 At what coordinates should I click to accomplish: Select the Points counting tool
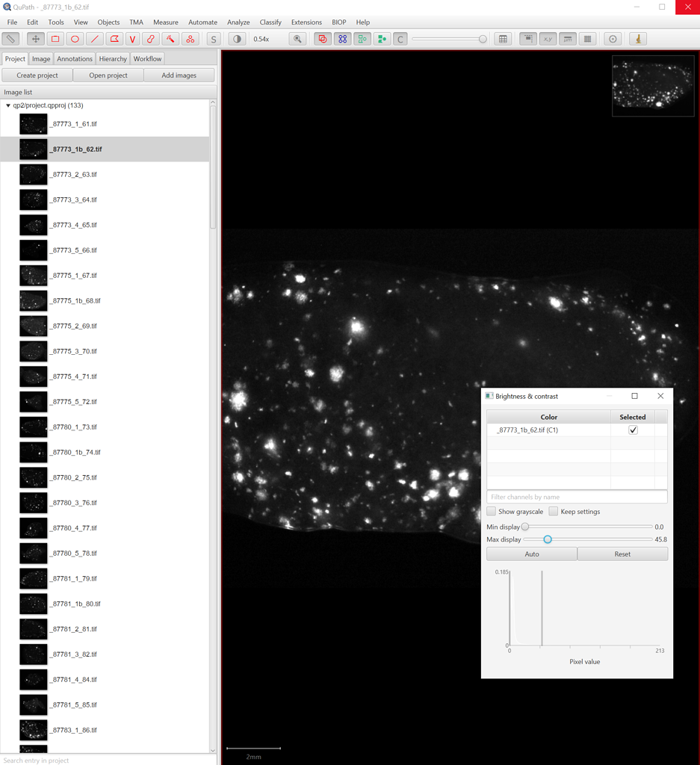click(190, 38)
